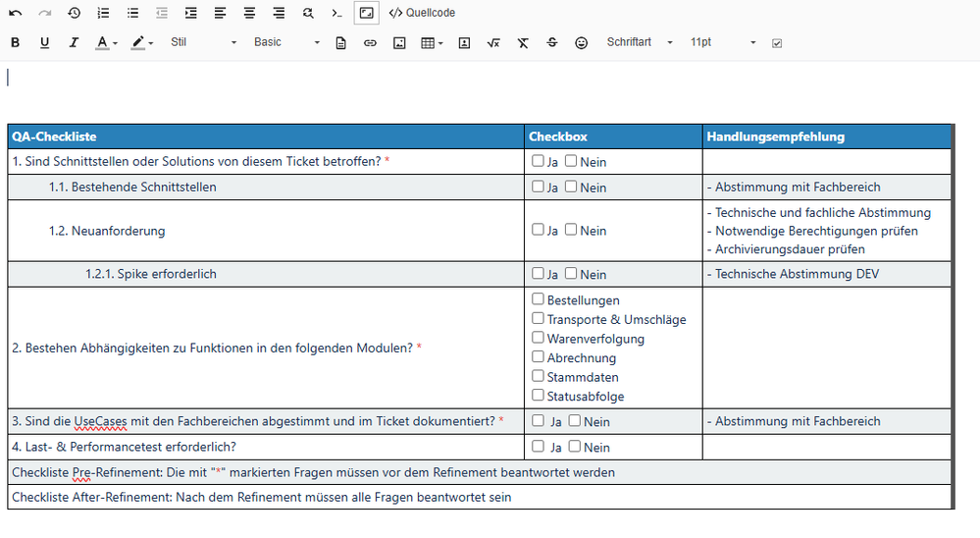The width and height of the screenshot is (980, 538).
Task: Check Ja for Last- & Performancetest
Action: (538, 447)
